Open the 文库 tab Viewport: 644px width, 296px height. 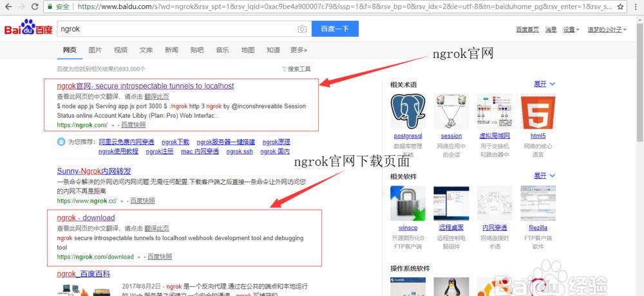[x=146, y=50]
